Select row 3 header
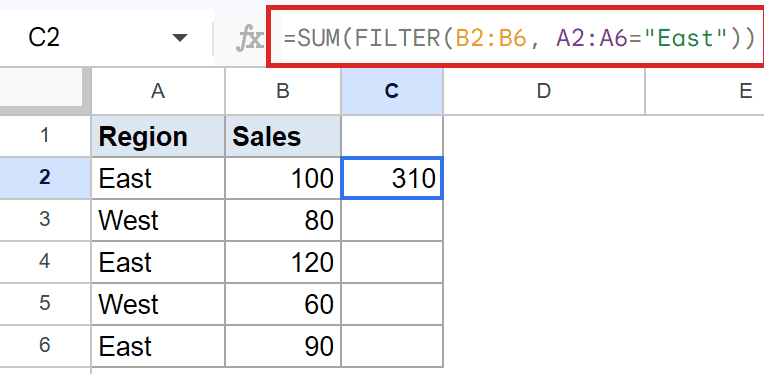This screenshot has width=764, height=374. tap(45, 220)
